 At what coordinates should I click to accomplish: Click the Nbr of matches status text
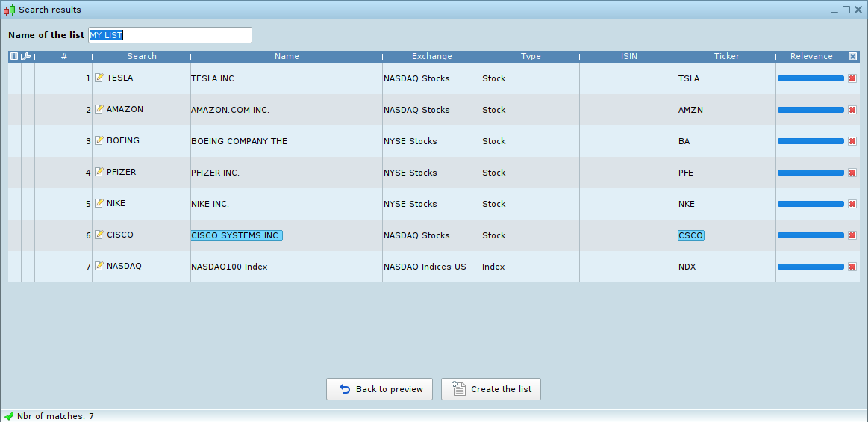[55, 416]
